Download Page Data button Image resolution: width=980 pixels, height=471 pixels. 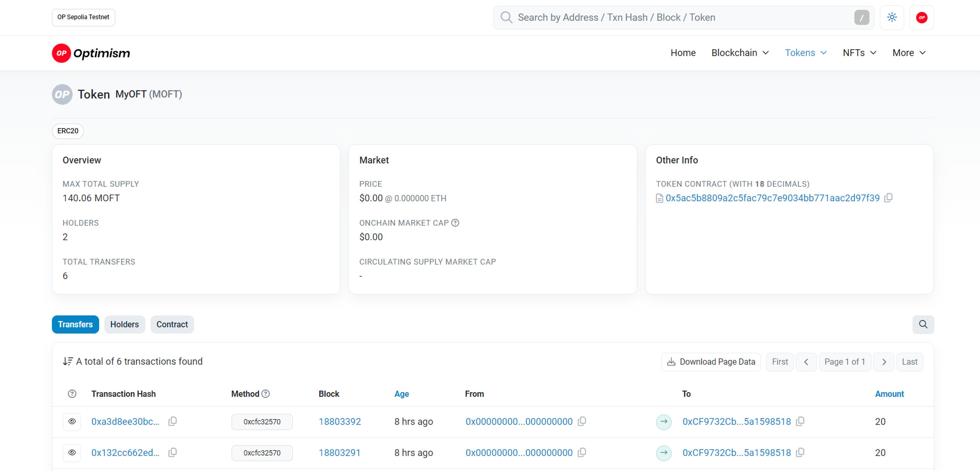tap(711, 362)
